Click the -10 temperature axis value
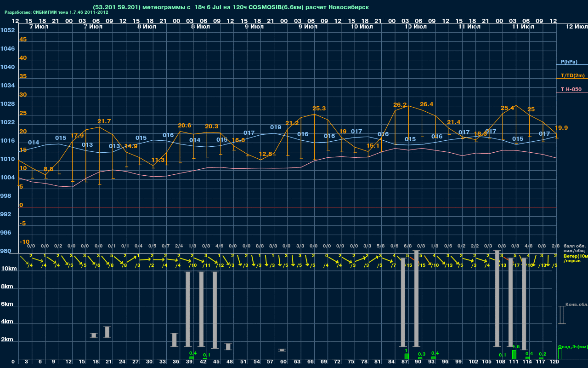The width and height of the screenshot is (588, 368). [x=24, y=242]
